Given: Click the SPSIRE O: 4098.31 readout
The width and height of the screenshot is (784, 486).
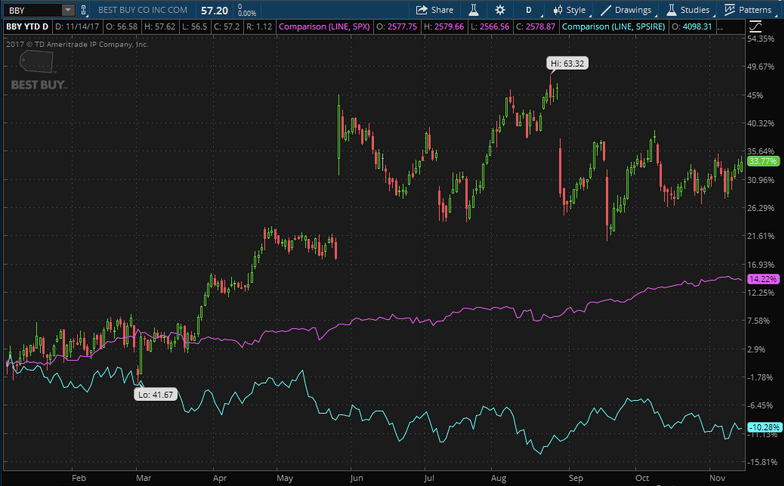Looking at the screenshot, I should pos(692,26).
